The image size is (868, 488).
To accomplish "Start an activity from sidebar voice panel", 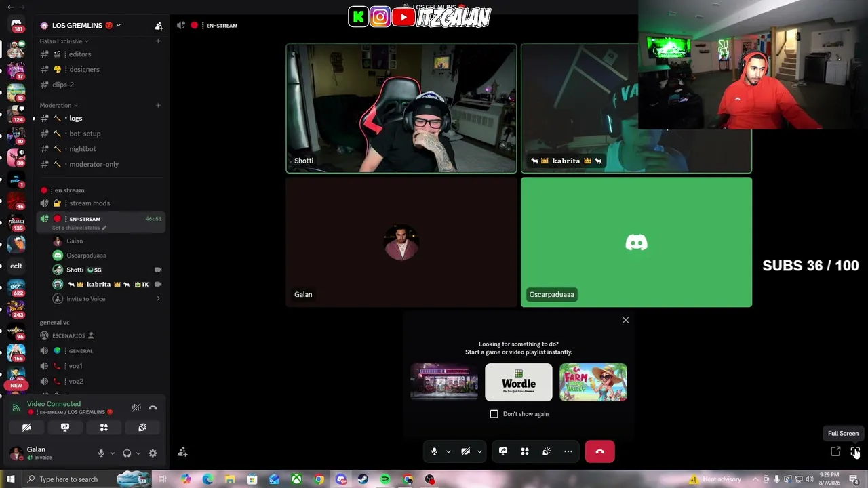I will [x=104, y=428].
